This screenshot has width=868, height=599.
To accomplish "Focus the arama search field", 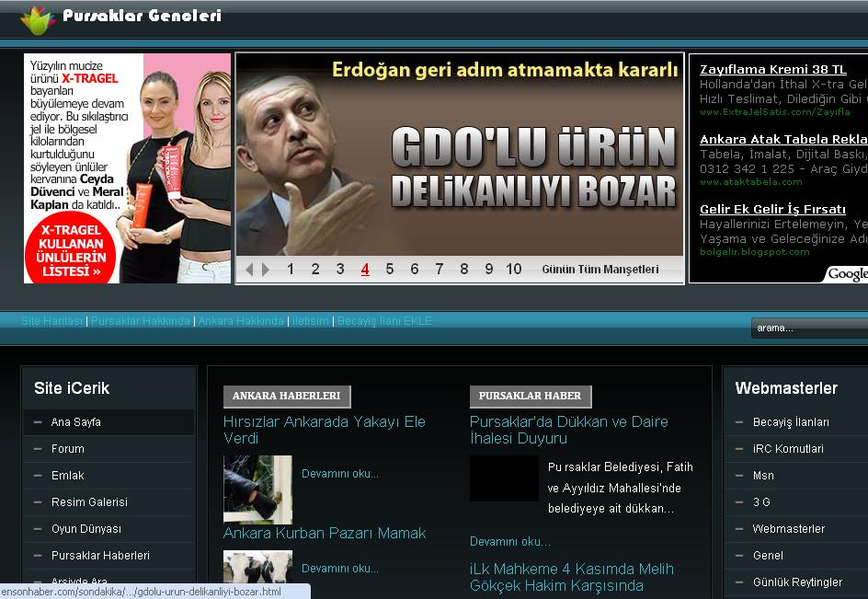I will 809,328.
